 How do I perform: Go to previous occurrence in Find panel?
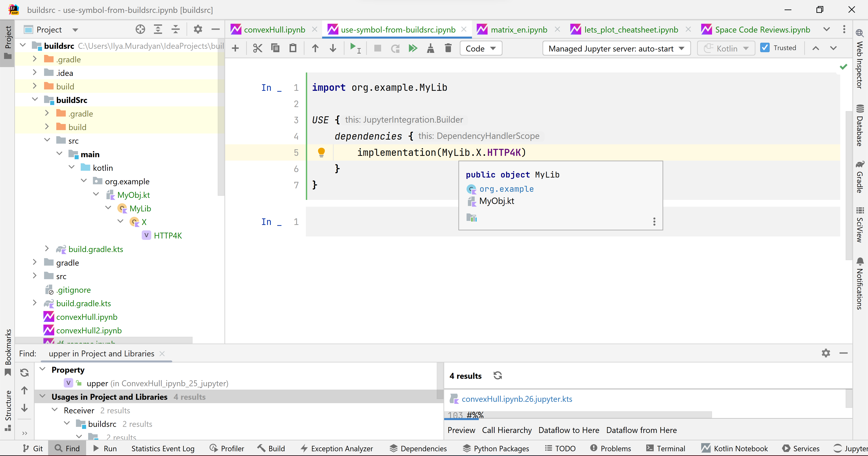point(24,390)
